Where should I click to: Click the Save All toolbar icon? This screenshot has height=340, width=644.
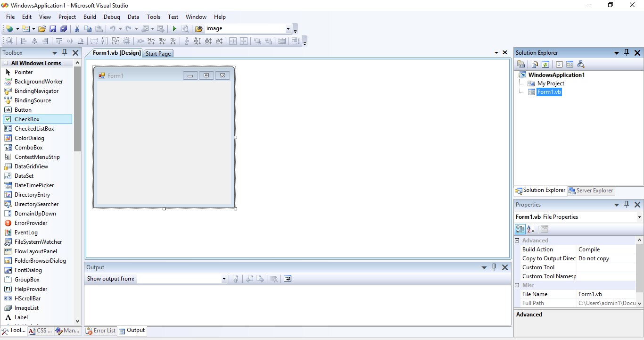(63, 29)
